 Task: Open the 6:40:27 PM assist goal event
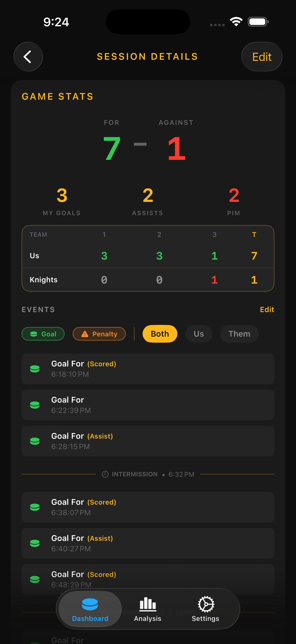(x=148, y=543)
